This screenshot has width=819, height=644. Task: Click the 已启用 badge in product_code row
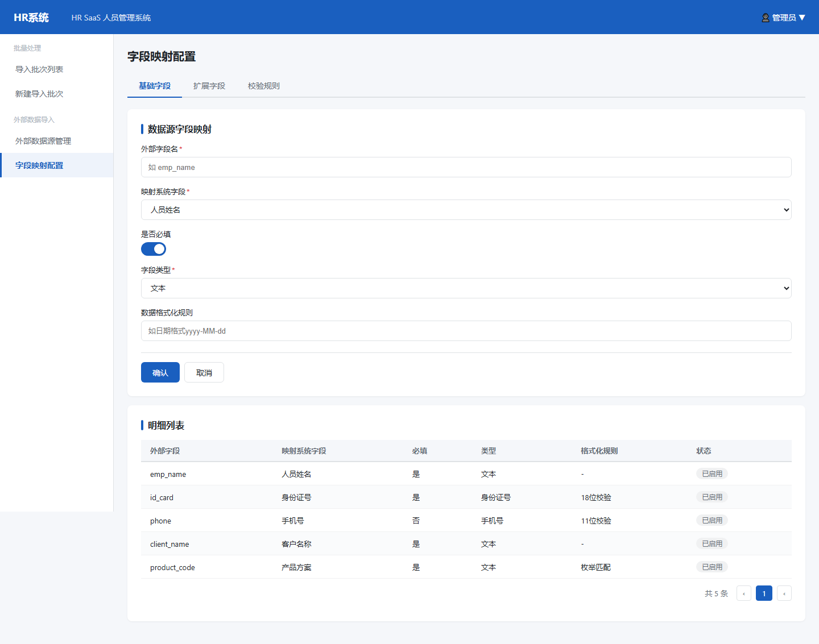(712, 567)
